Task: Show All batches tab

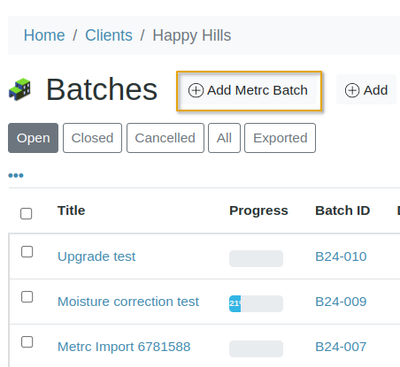Action: point(224,138)
